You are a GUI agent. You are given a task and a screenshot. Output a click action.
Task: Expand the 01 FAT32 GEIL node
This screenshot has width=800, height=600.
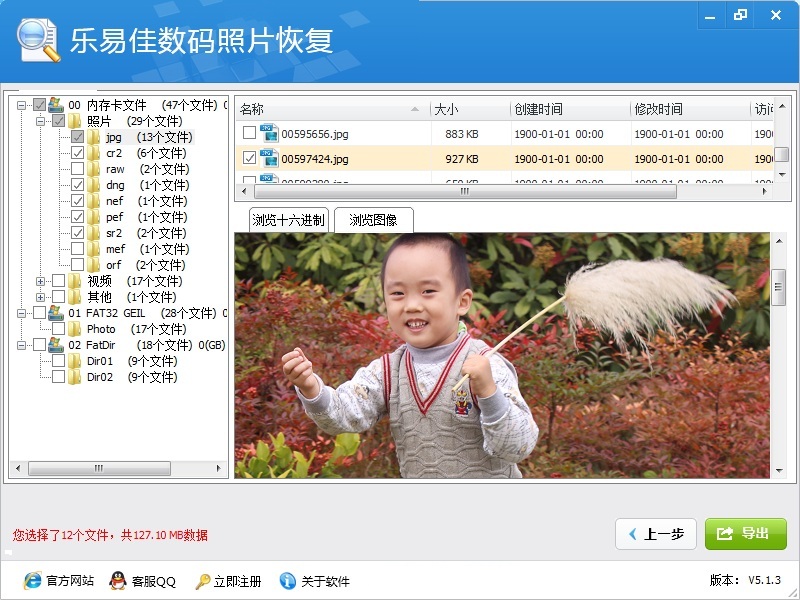[x=22, y=312]
